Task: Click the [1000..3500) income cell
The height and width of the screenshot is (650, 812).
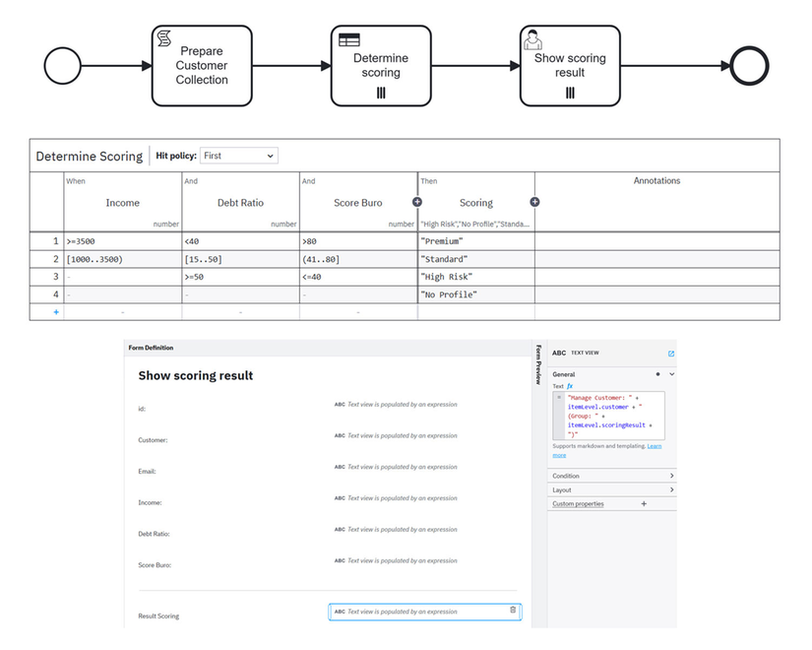Action: (x=123, y=259)
